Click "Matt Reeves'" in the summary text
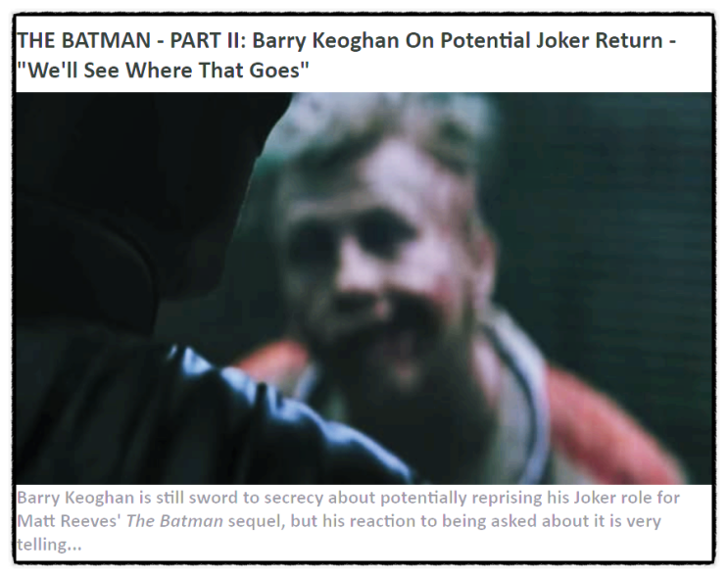 [70, 521]
